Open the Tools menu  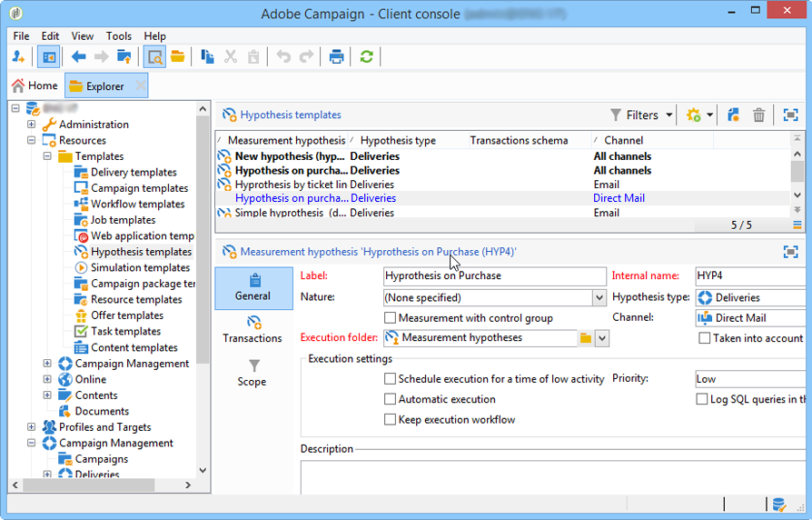coord(119,36)
